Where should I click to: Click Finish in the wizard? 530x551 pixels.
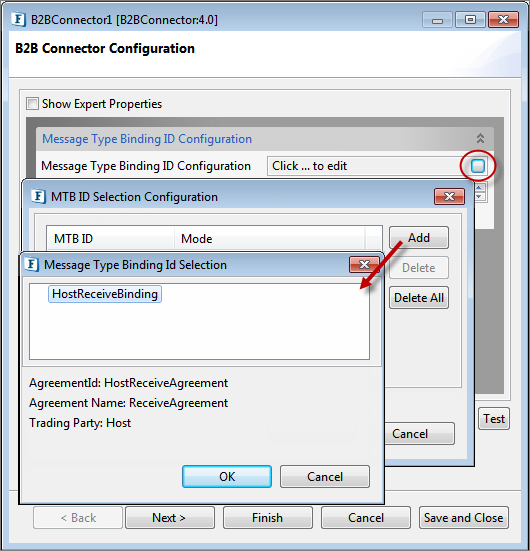pyautogui.click(x=267, y=518)
